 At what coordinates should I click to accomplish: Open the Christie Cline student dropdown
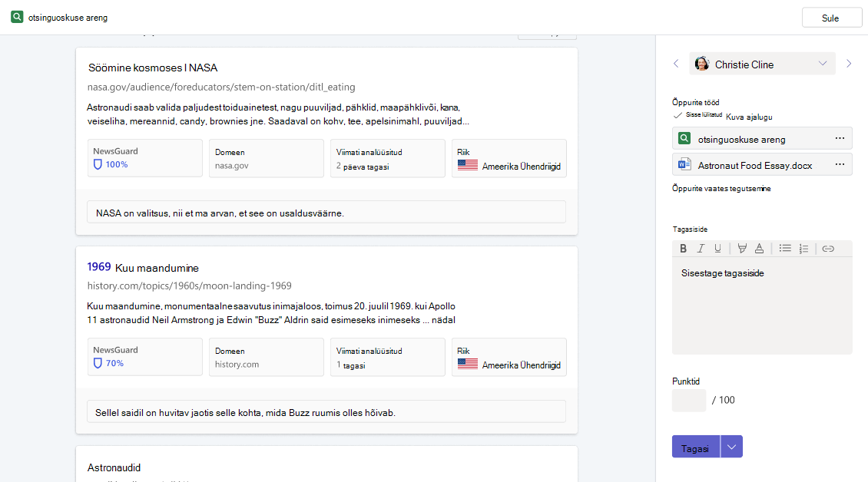[x=762, y=64]
